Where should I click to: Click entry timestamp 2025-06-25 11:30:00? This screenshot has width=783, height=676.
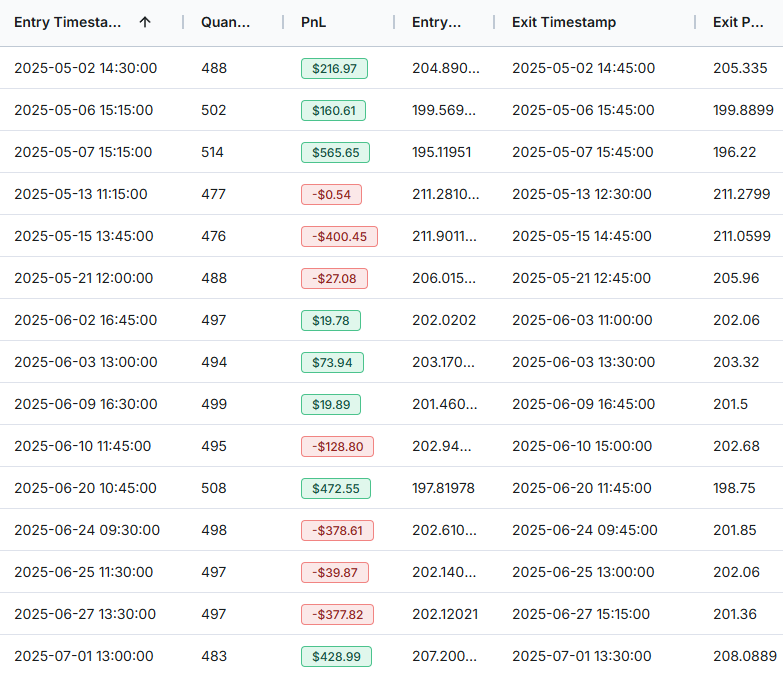pyautogui.click(x=83, y=571)
